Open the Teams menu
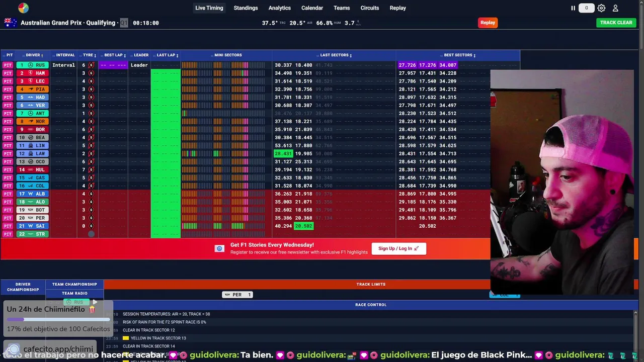This screenshot has width=644, height=362. [x=342, y=8]
